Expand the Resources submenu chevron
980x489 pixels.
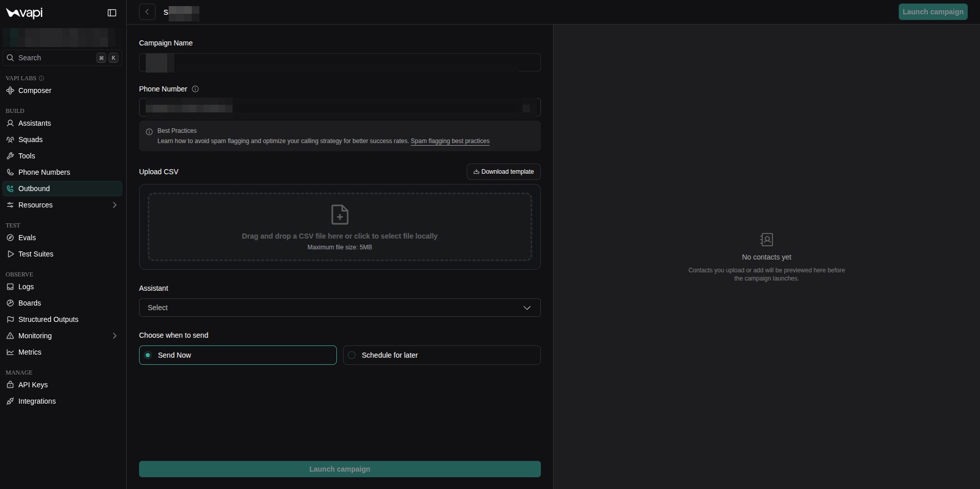(115, 205)
